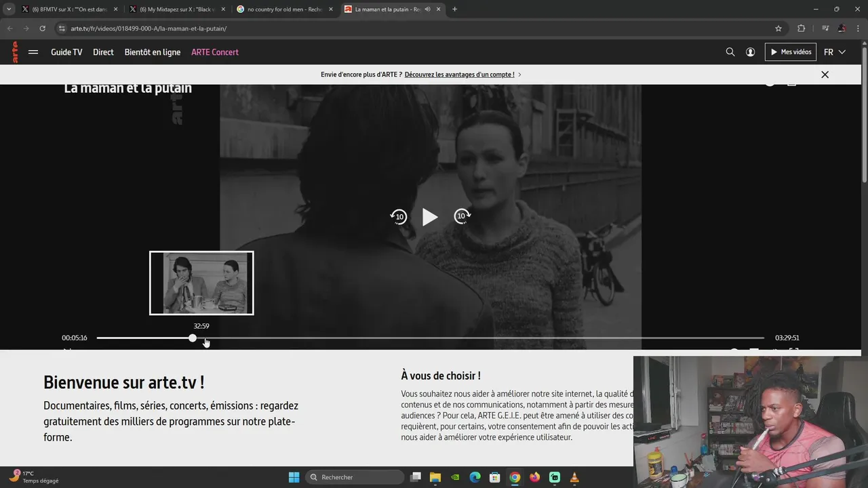Open File Explorer from the taskbar
868x488 pixels.
pos(435,477)
